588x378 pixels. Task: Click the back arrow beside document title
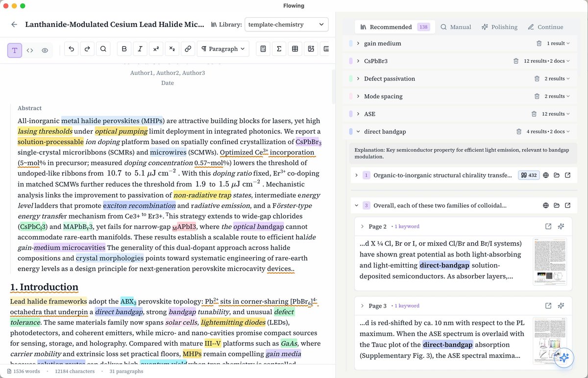(x=14, y=25)
